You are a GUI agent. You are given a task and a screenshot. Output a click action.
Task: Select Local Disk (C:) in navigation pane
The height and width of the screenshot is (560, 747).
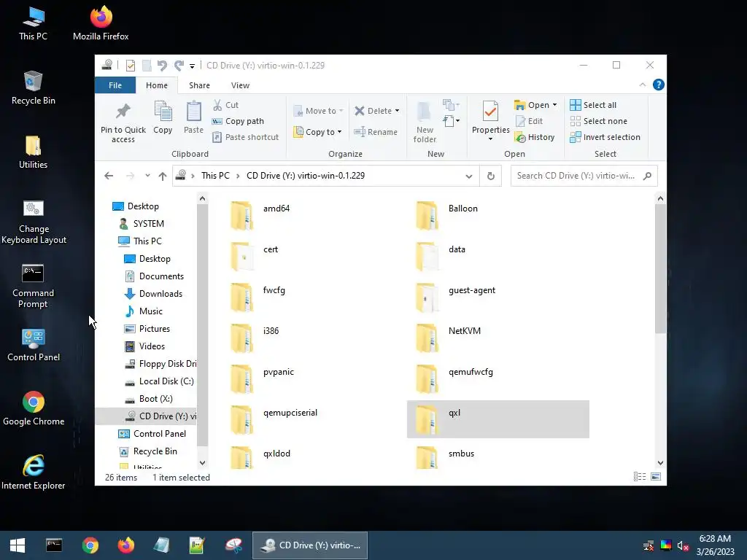click(x=158, y=381)
